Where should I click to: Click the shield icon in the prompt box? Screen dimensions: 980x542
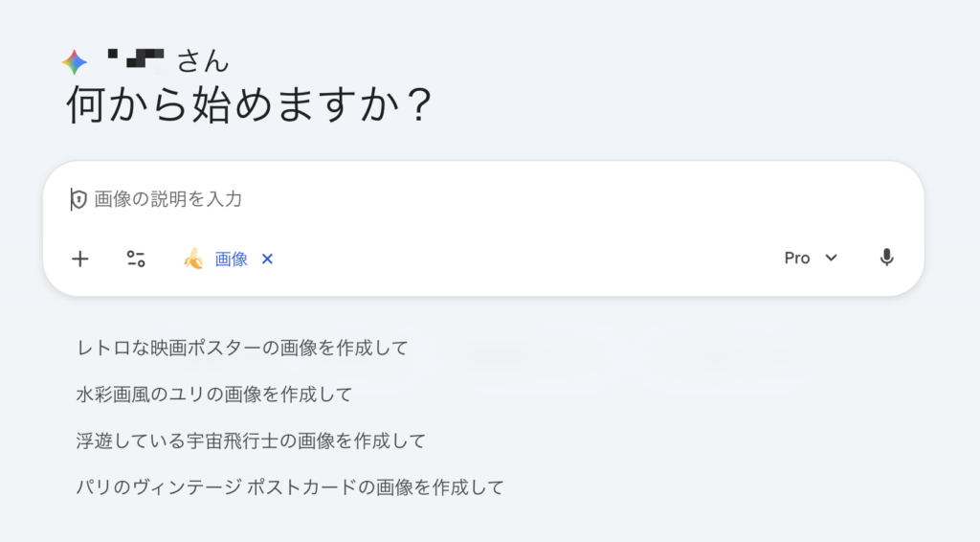[78, 199]
